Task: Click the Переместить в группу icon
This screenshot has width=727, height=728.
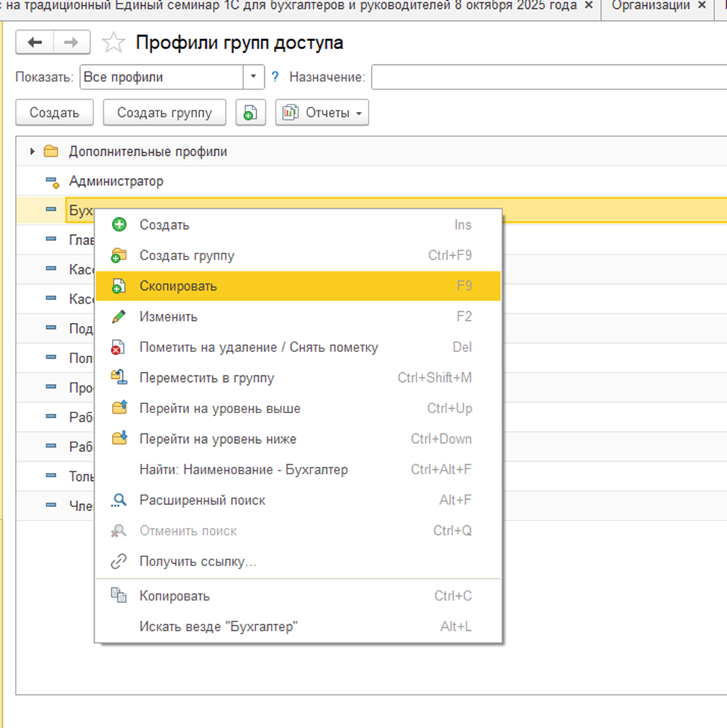Action: click(x=119, y=377)
